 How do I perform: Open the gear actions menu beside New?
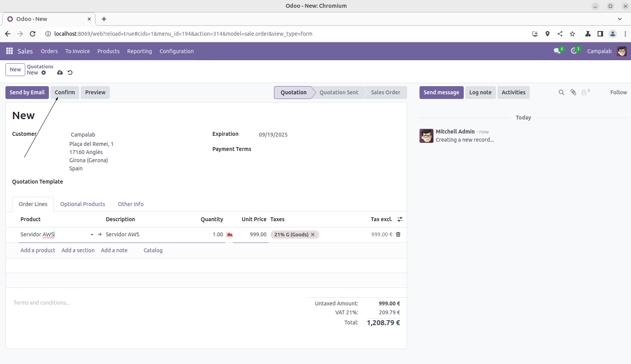pos(44,73)
